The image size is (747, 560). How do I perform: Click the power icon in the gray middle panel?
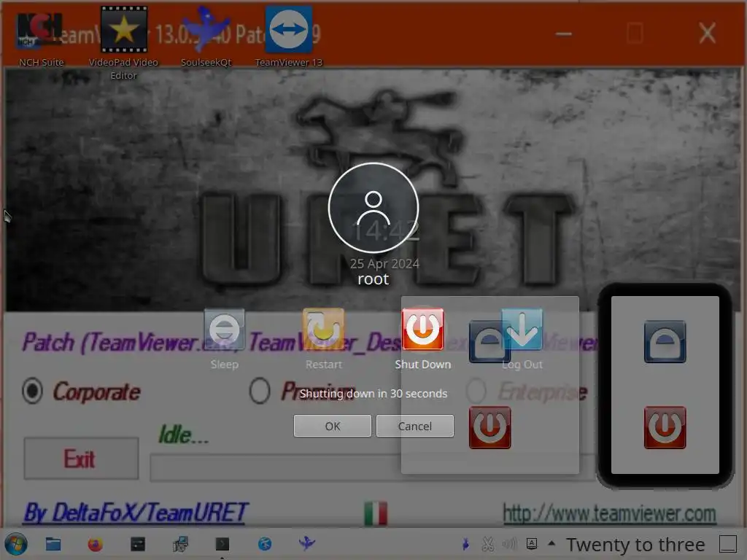489,427
